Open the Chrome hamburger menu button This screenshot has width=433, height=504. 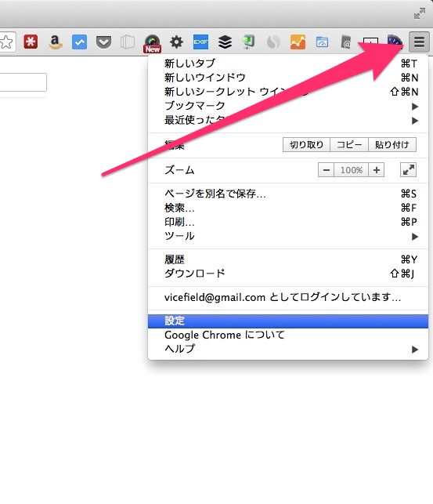tap(419, 42)
